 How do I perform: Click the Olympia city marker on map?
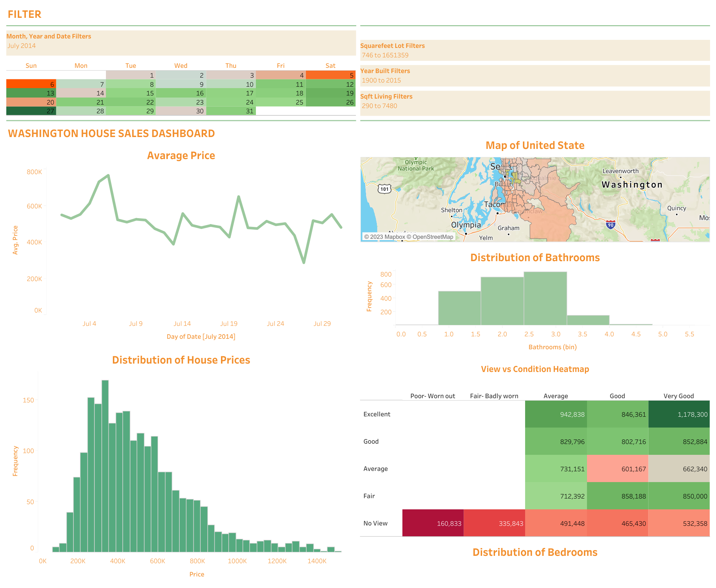pos(466,233)
